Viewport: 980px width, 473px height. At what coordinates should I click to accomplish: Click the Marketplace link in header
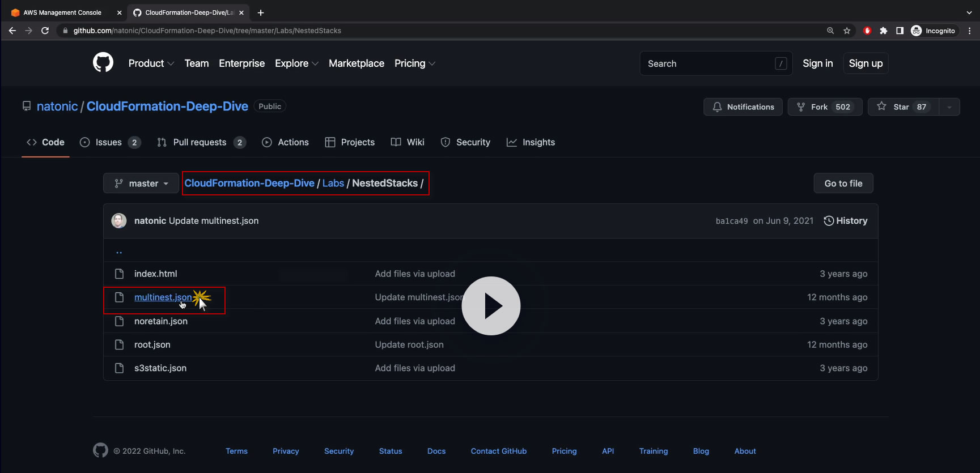[357, 63]
